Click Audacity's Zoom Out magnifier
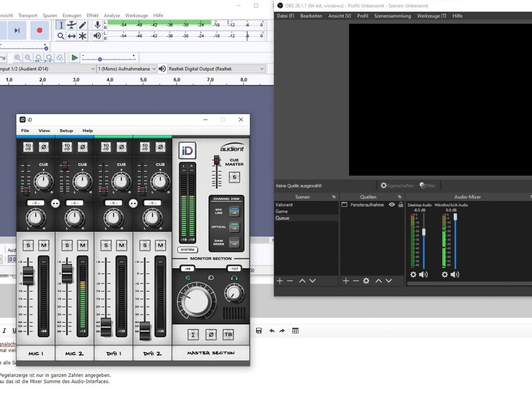This screenshot has height=396, width=532. pos(28,58)
